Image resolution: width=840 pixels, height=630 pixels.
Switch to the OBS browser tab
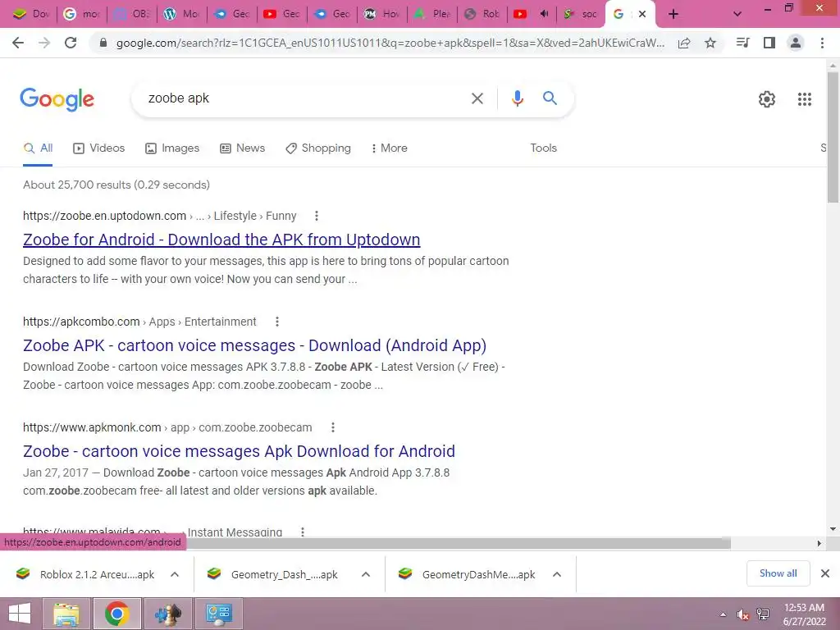point(132,15)
